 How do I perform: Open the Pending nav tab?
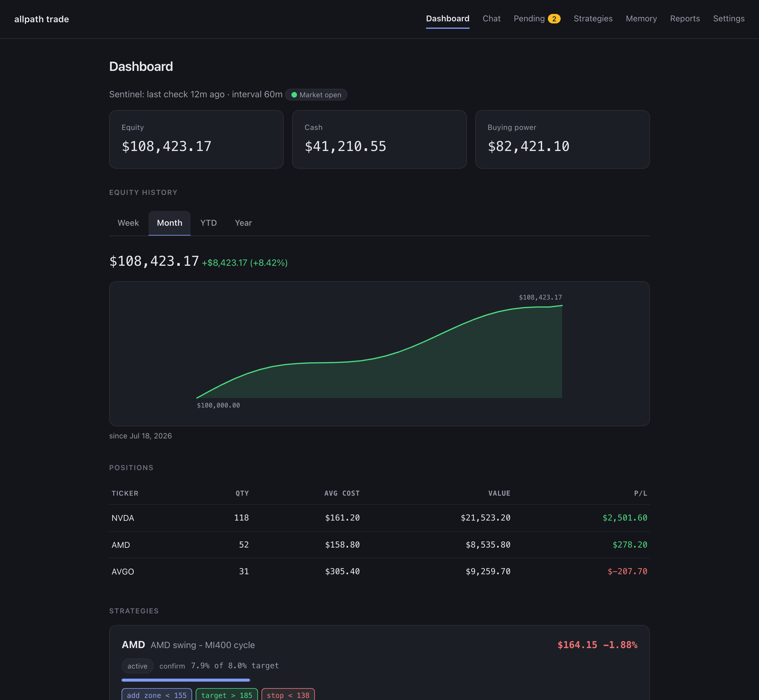pyautogui.click(x=536, y=19)
